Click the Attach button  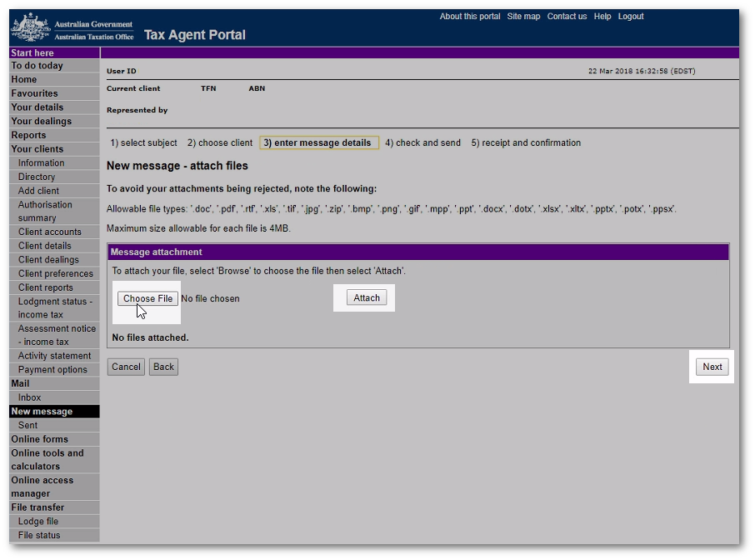pos(366,298)
